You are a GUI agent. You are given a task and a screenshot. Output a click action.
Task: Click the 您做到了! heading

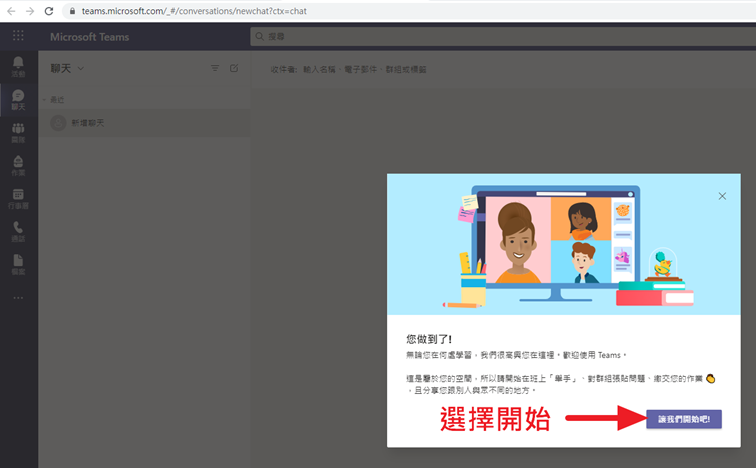429,339
